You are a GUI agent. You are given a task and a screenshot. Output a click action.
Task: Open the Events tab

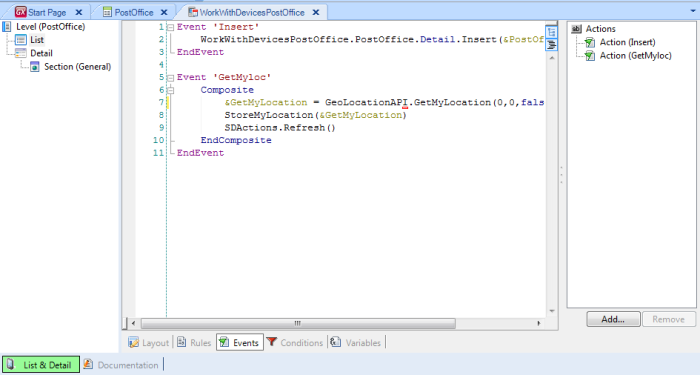[240, 342]
